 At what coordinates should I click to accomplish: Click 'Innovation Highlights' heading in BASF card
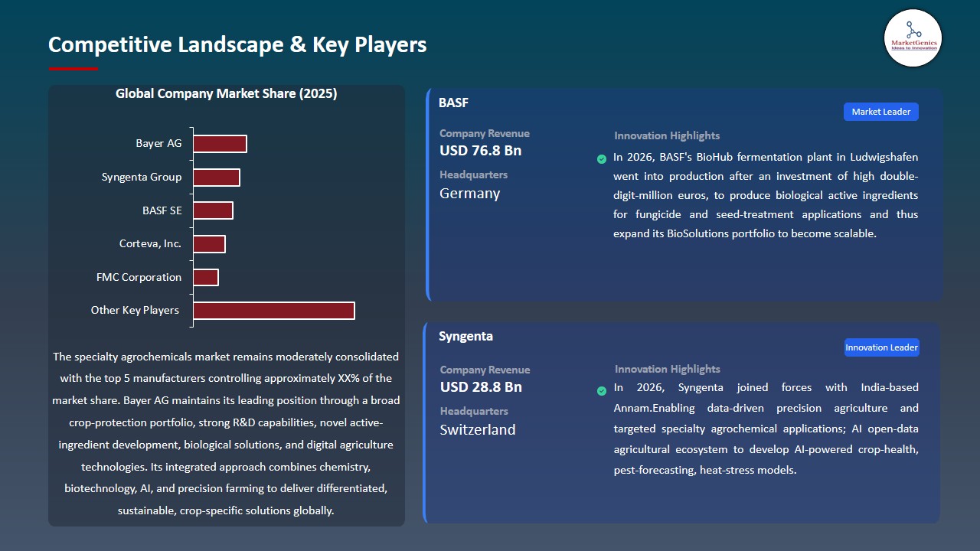(667, 136)
